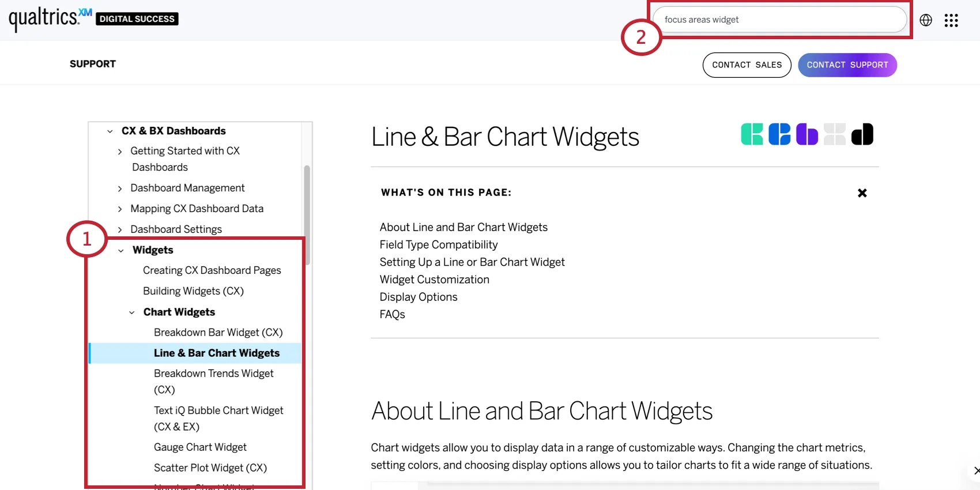Click the light gray product icon
This screenshot has width=980, height=490.
pyautogui.click(x=835, y=134)
